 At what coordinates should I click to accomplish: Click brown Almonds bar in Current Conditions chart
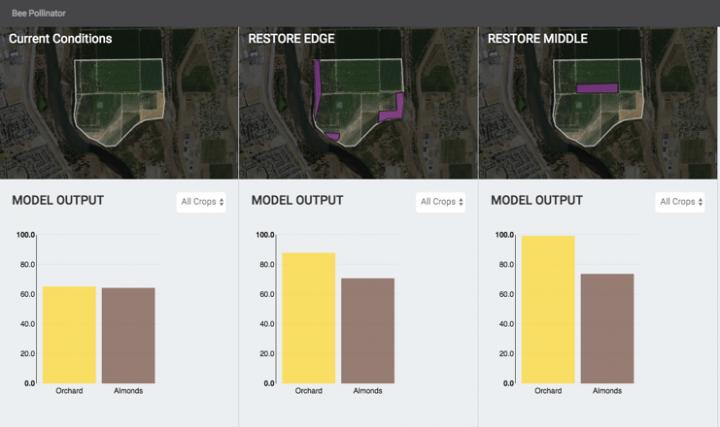[x=128, y=335]
